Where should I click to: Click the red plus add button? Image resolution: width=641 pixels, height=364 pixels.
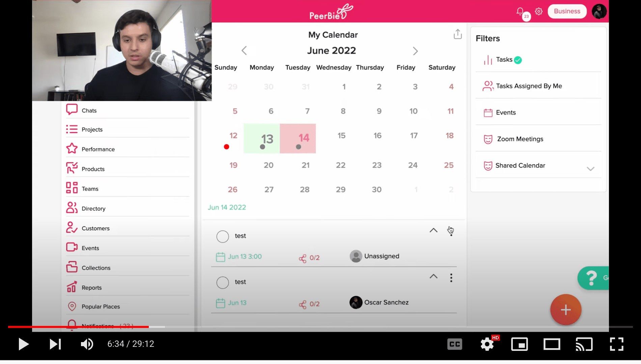coord(566,310)
